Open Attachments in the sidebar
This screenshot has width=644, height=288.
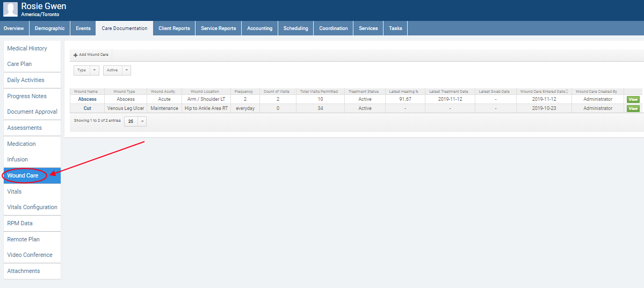coord(24,271)
